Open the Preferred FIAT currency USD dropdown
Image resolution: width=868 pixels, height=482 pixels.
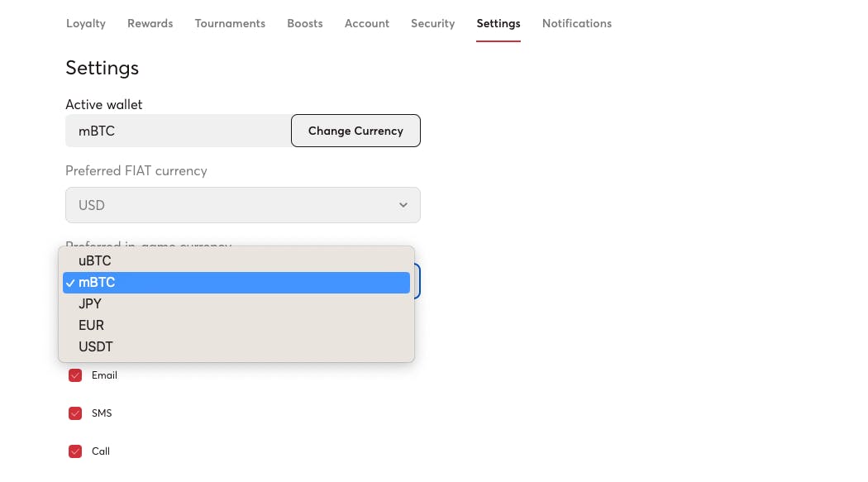(x=242, y=205)
